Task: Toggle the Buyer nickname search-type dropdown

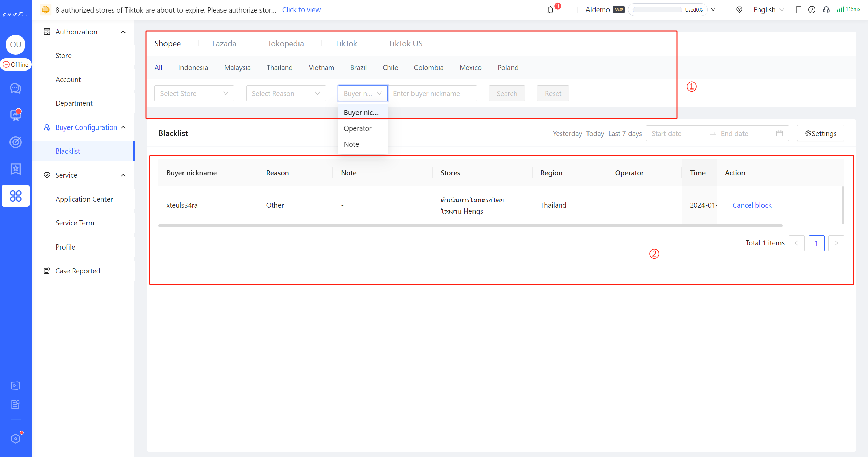Action: (x=363, y=93)
